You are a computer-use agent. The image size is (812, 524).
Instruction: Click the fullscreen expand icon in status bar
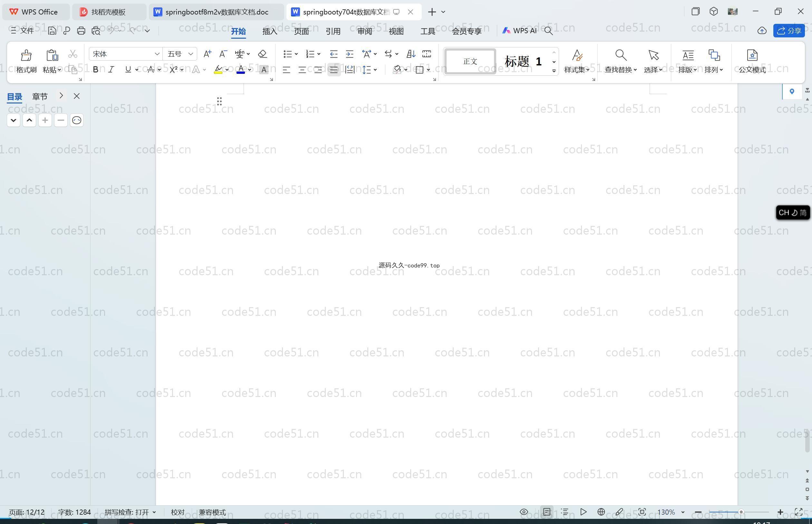[x=798, y=512]
